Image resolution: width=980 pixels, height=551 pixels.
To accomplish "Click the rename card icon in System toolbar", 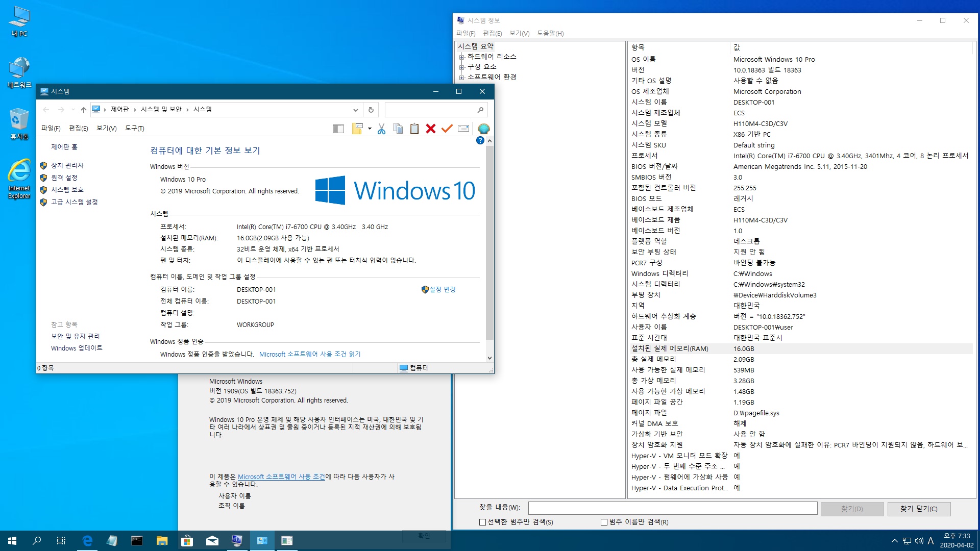I will click(463, 129).
